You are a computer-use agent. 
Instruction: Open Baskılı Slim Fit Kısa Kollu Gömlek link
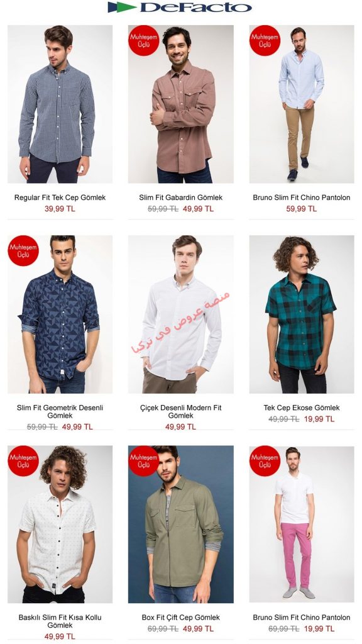click(60, 621)
